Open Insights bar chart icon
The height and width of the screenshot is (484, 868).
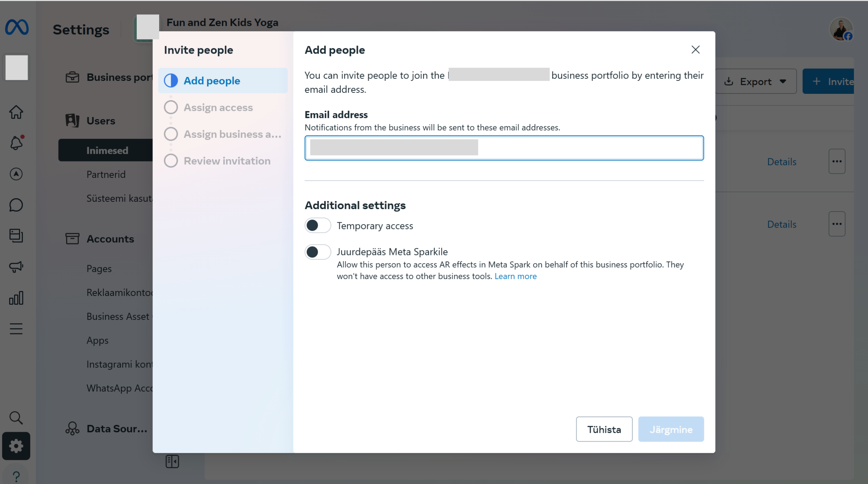click(x=16, y=298)
